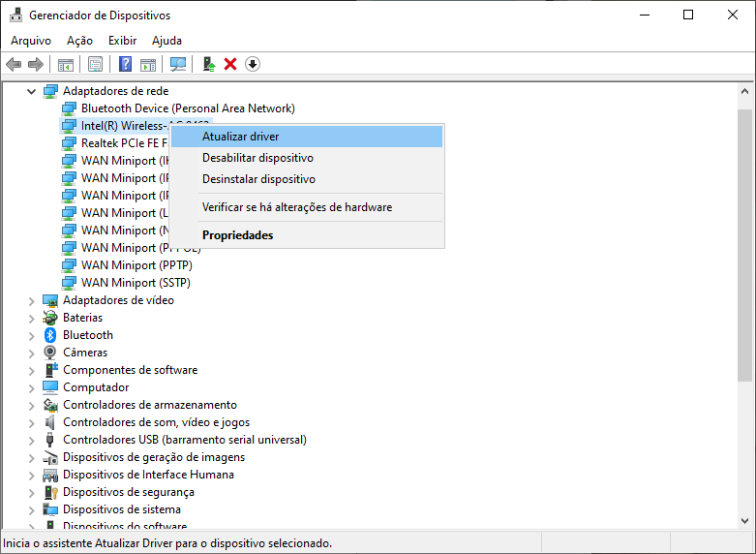Click the scrollbar up arrow
Viewport: 756px width, 554px height.
[x=745, y=91]
